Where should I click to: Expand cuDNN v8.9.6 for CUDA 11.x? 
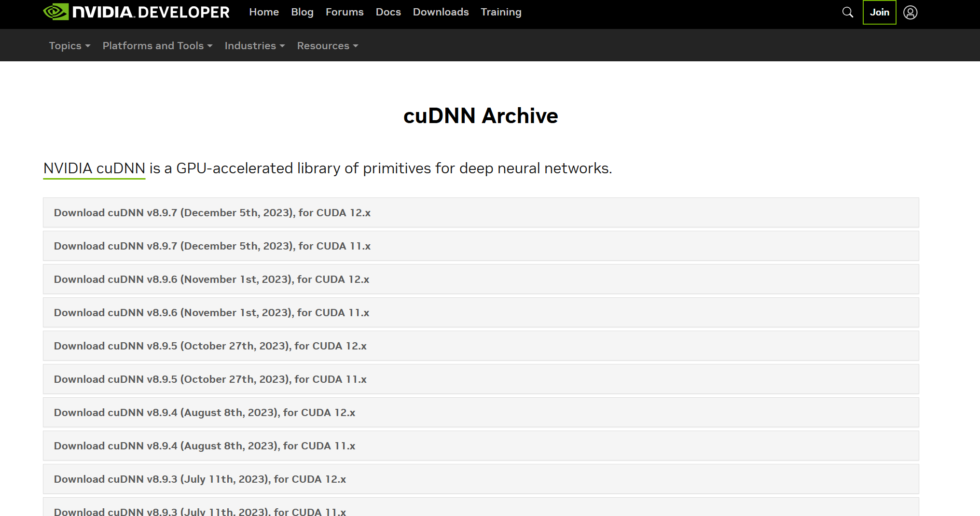481,312
